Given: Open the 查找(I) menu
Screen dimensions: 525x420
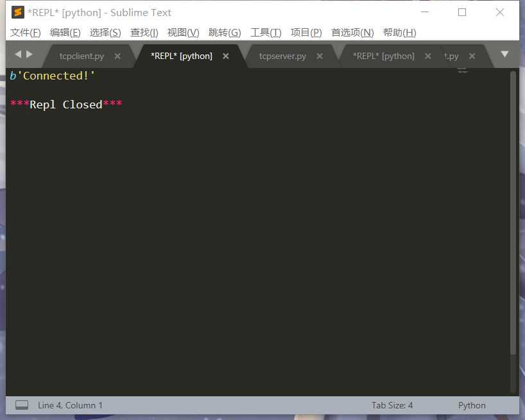Looking at the screenshot, I should tap(144, 33).
